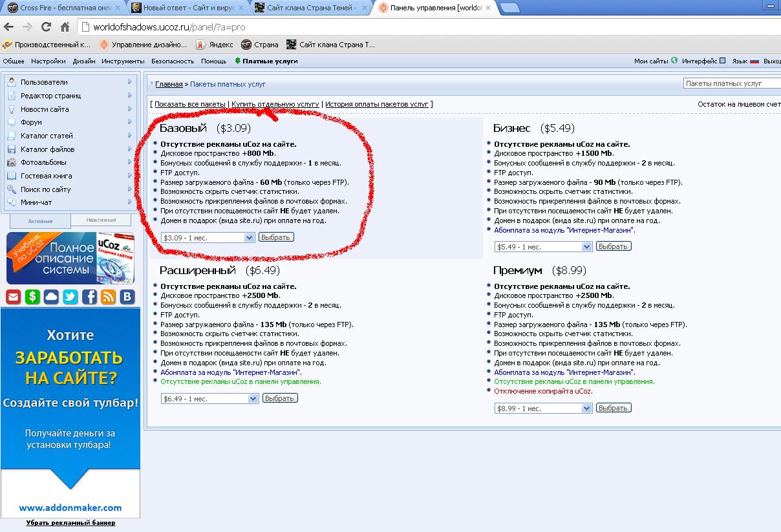The image size is (781, 532).
Task: Open the Facebook icon
Action: click(89, 297)
